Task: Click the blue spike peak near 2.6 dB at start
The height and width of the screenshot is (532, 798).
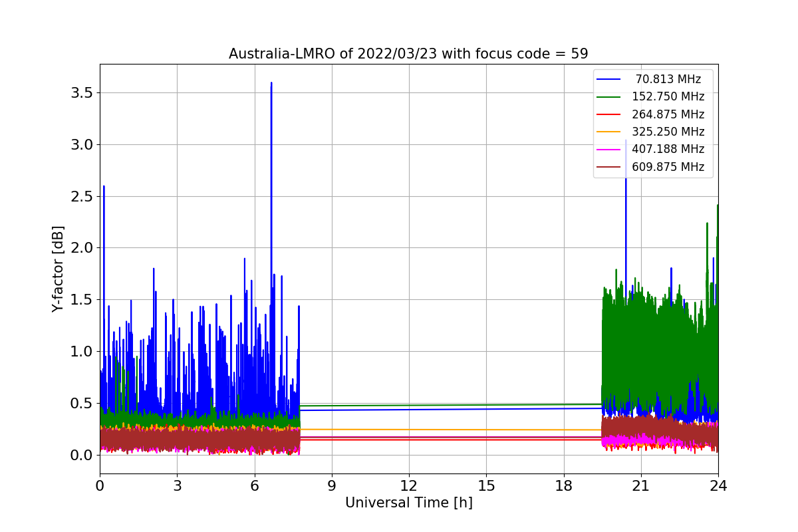Action: pyautogui.click(x=104, y=187)
